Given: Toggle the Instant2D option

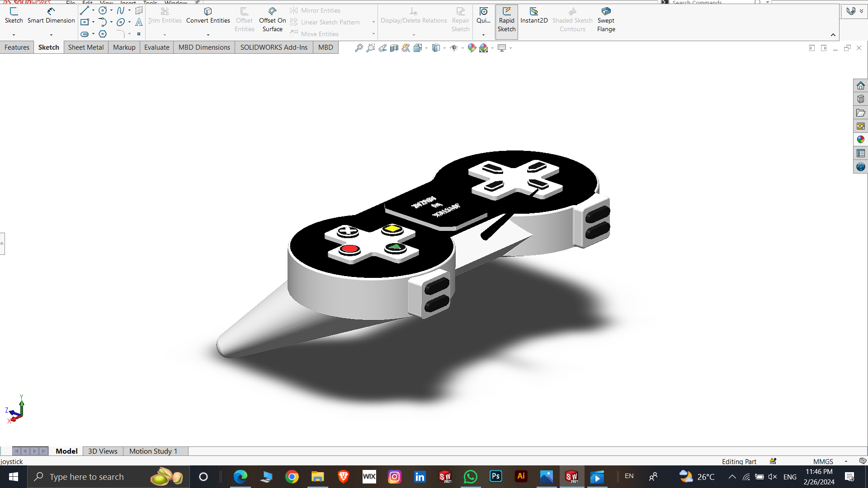Looking at the screenshot, I should (x=533, y=15).
